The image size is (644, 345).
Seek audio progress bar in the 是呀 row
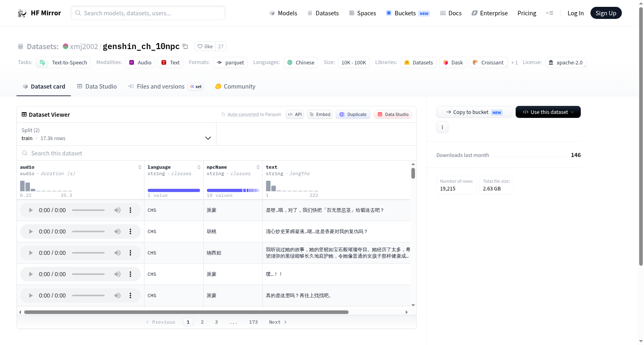pyautogui.click(x=88, y=210)
